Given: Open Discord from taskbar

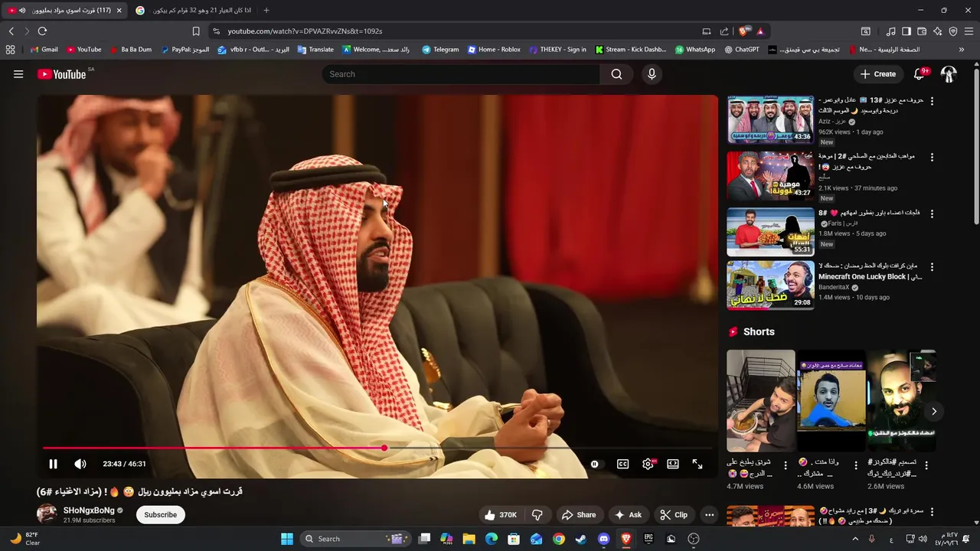Looking at the screenshot, I should (x=603, y=539).
